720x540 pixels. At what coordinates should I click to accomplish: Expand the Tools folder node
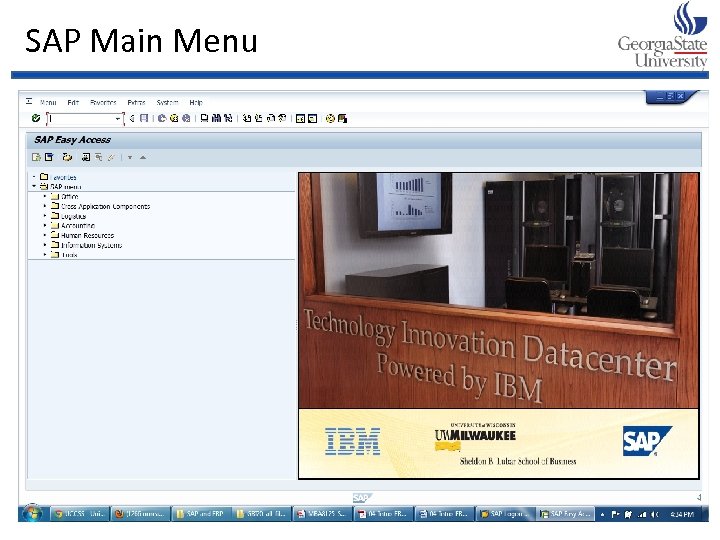45,254
